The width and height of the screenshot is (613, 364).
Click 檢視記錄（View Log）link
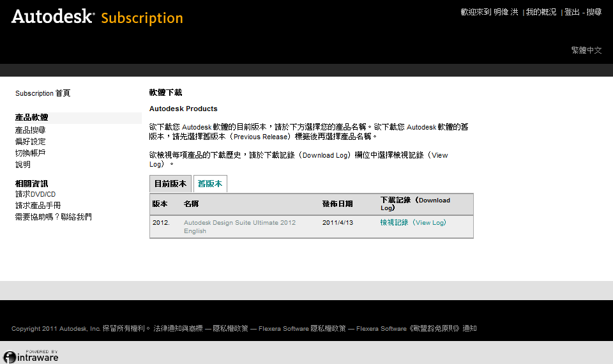click(x=413, y=222)
